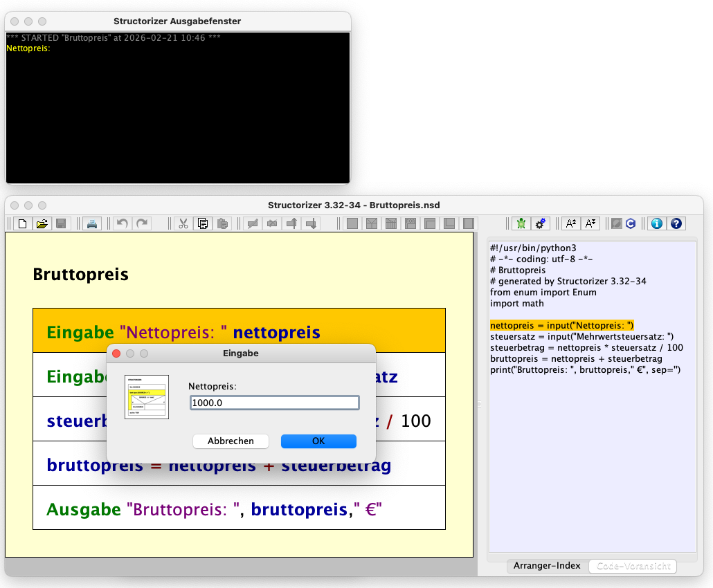
Task: Cut the element with the scissors icon
Action: point(183,223)
